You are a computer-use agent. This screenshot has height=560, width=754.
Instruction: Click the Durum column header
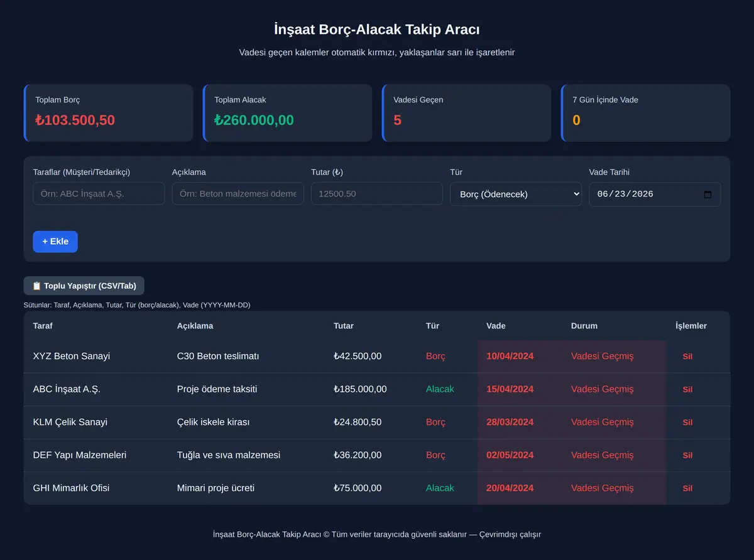click(x=584, y=326)
